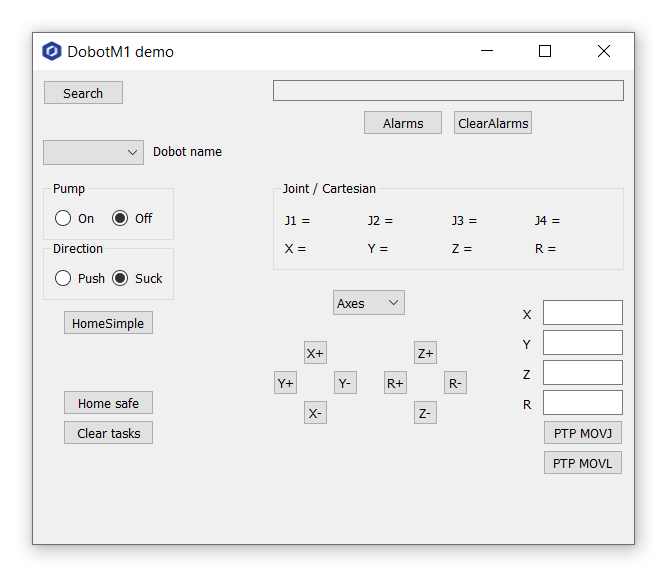Click the Alarms button

403,123
